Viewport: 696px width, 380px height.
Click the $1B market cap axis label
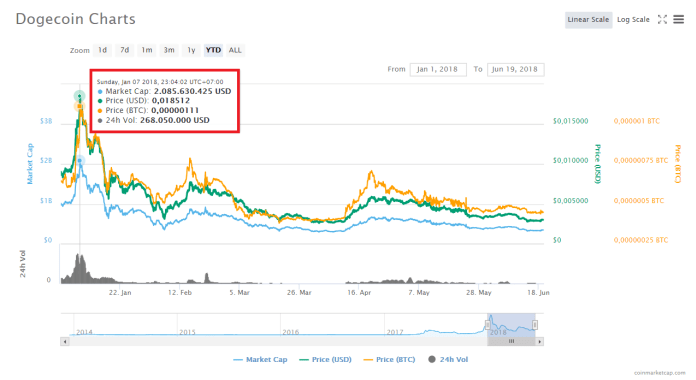[x=46, y=201]
